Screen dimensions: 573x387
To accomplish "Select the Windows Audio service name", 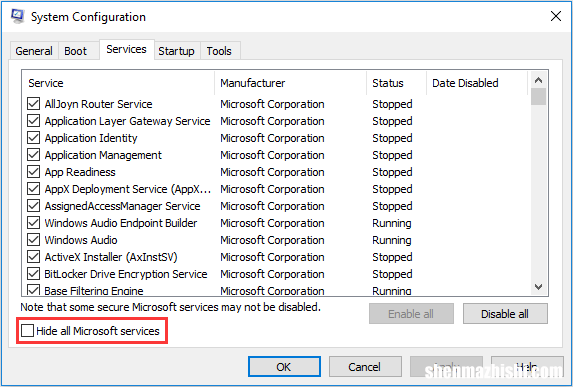I will coord(81,240).
